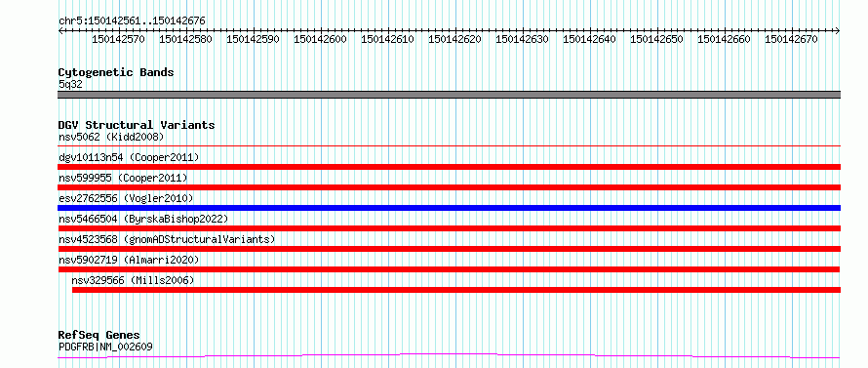Click ruler position 150142570
The width and height of the screenshot is (868, 368).
(x=118, y=39)
